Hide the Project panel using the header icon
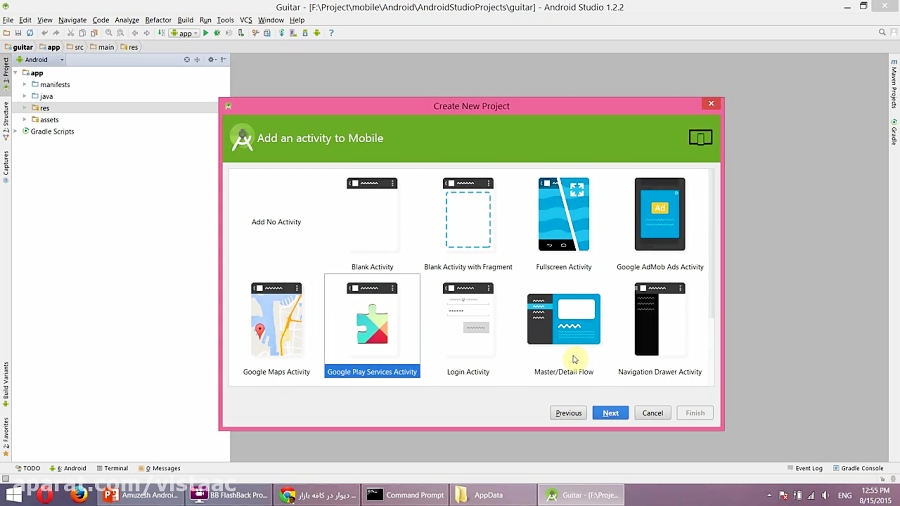Viewport: 900px width, 506px height. [223, 59]
